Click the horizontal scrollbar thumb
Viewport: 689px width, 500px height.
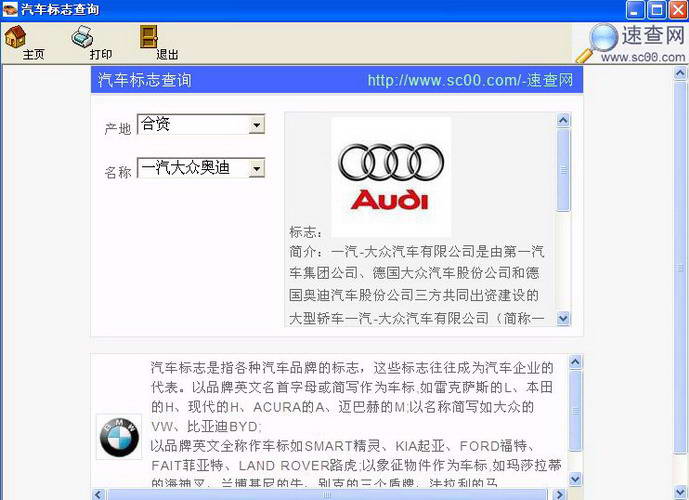327,494
